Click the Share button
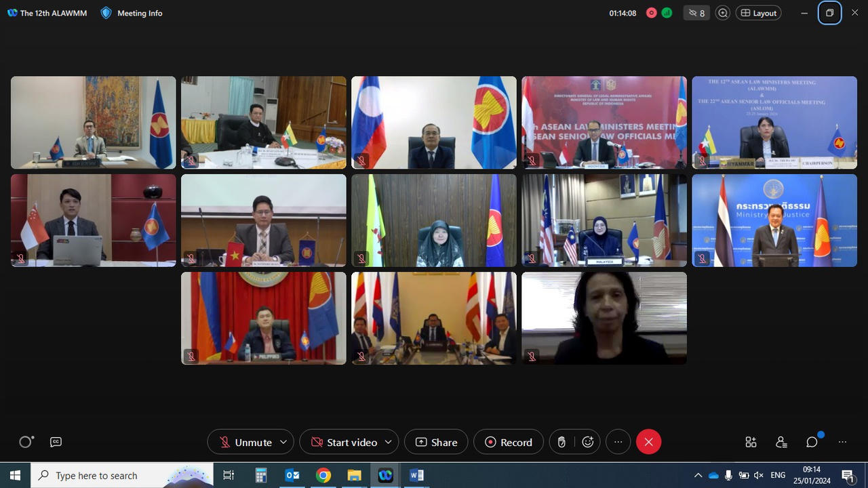 point(435,442)
